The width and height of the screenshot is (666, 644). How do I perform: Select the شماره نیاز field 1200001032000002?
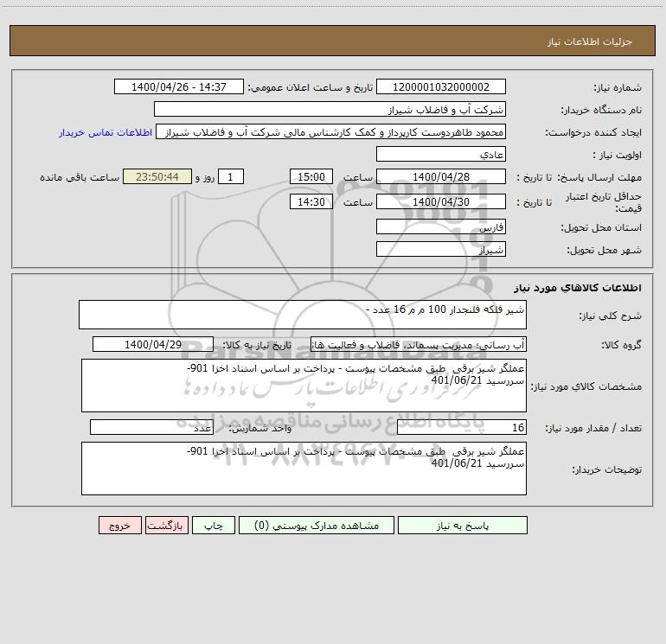point(441,86)
